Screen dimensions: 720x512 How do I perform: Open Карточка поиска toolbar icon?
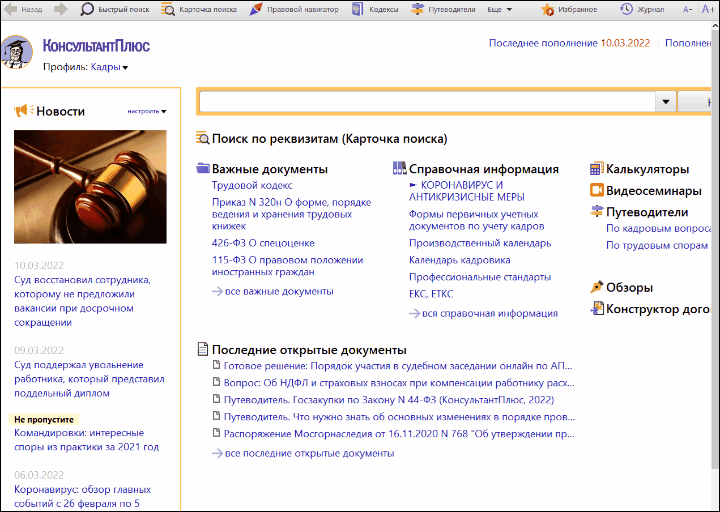(168, 9)
